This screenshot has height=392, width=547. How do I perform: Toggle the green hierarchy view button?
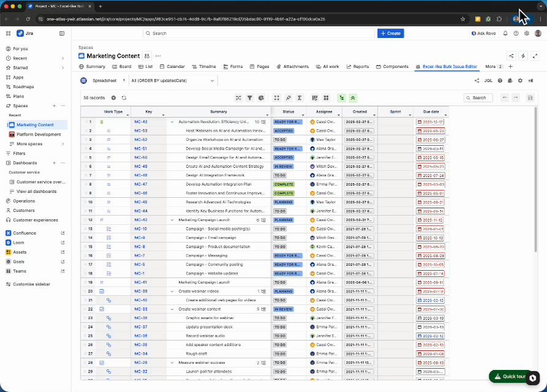tap(342, 97)
